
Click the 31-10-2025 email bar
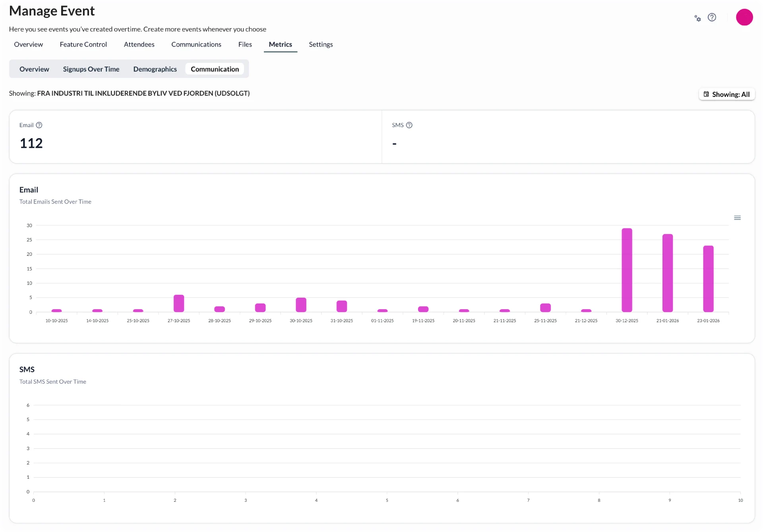pyautogui.click(x=342, y=306)
